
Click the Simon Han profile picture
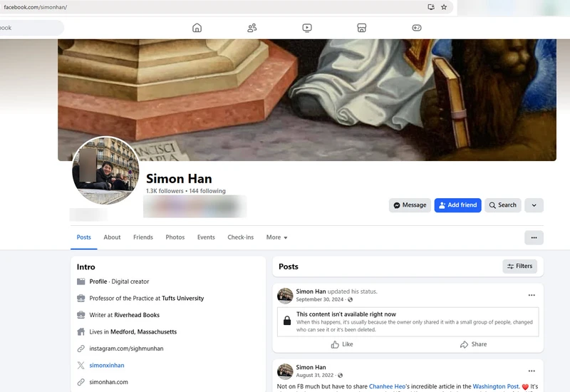105,170
